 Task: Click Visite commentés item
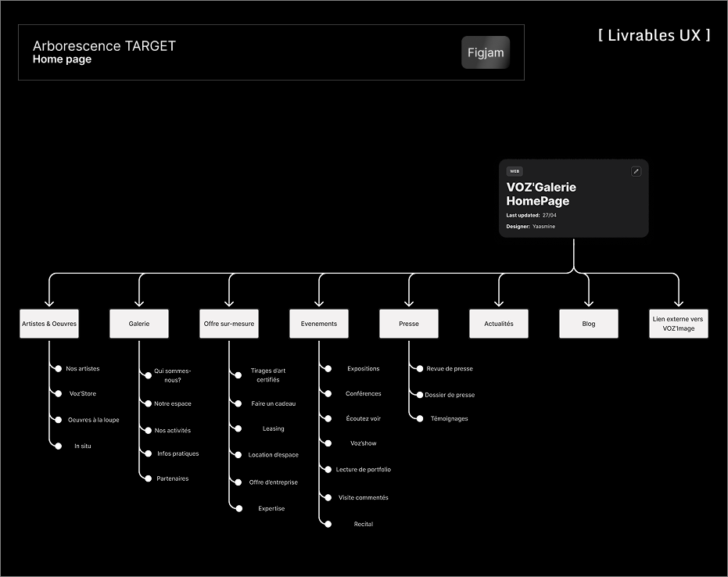pyautogui.click(x=364, y=497)
